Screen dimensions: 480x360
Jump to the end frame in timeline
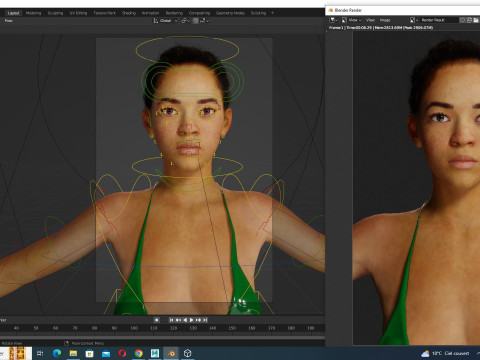coord(205,320)
